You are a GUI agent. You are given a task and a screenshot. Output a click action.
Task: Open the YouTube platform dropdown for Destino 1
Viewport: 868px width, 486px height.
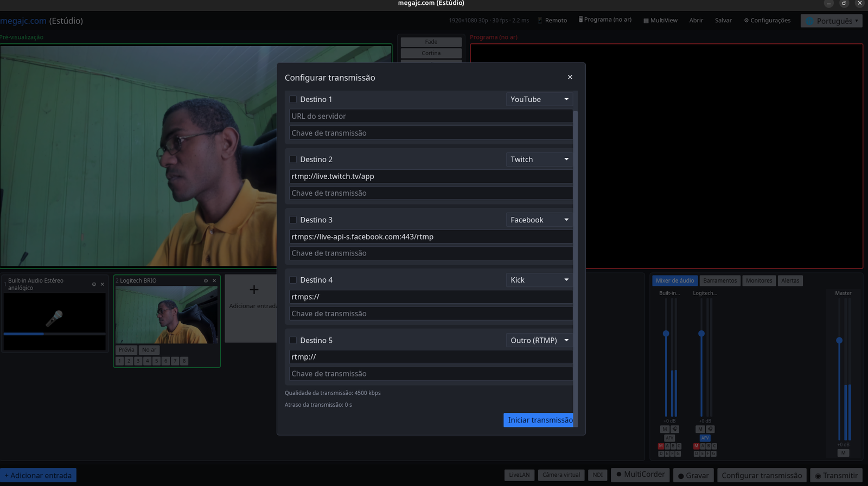click(539, 99)
